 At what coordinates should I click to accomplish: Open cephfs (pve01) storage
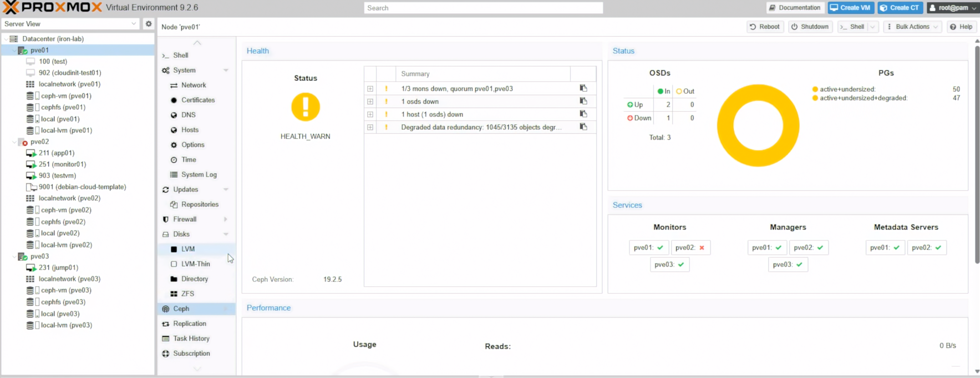63,107
